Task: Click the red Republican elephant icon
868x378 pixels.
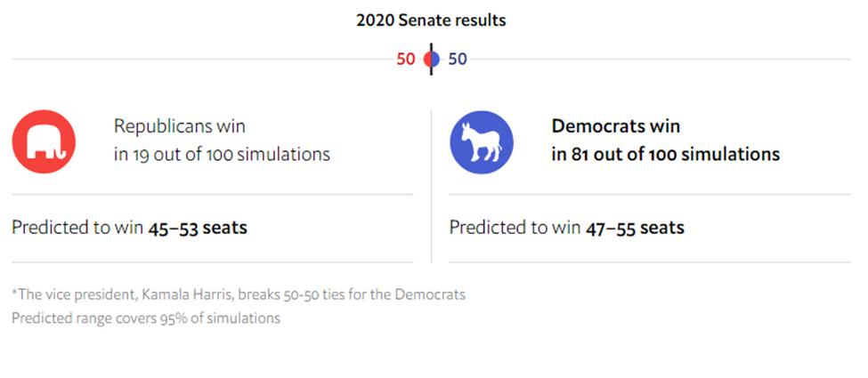Action: [x=44, y=142]
